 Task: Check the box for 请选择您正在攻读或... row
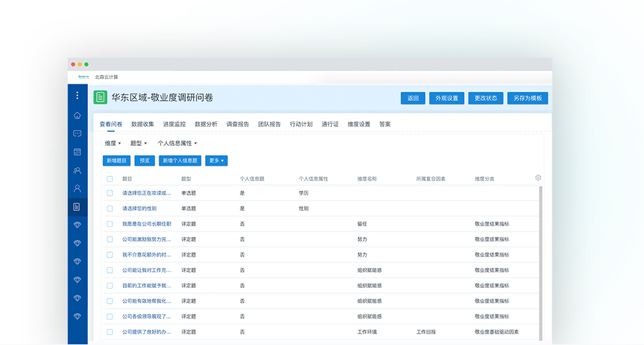(x=110, y=193)
